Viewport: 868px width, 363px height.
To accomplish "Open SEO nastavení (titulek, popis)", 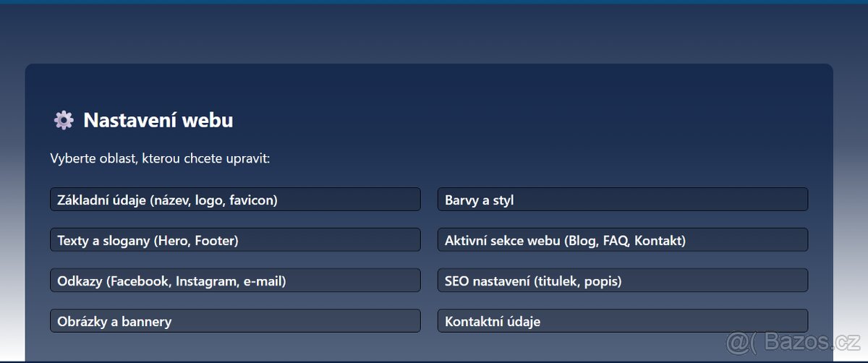I will [x=622, y=281].
